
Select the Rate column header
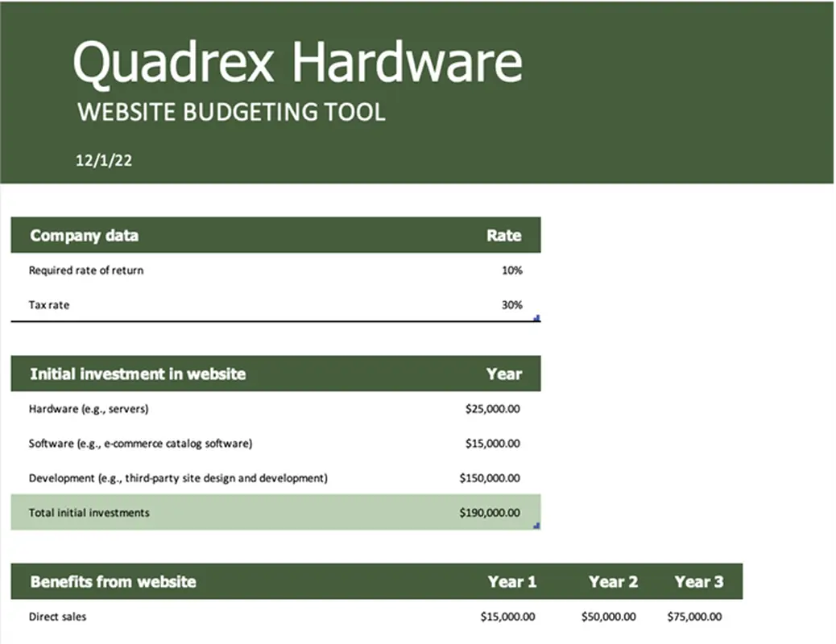[503, 235]
